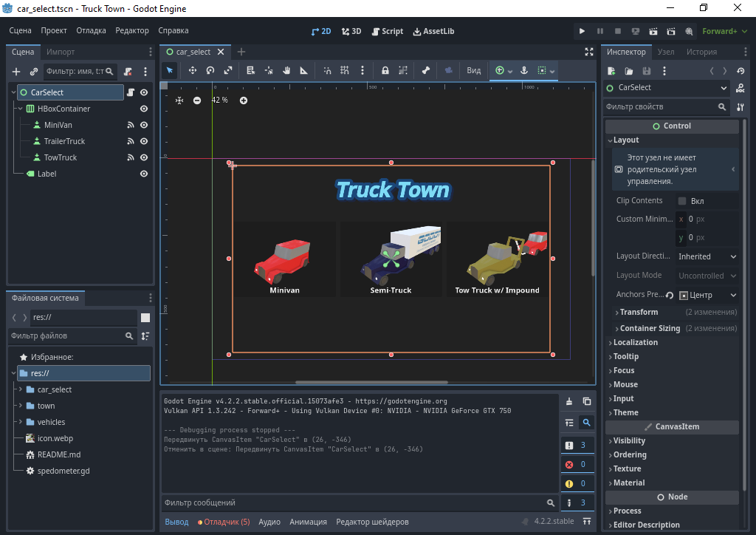756x535 pixels.
Task: Open the Layout Direction dropdown
Action: click(707, 256)
